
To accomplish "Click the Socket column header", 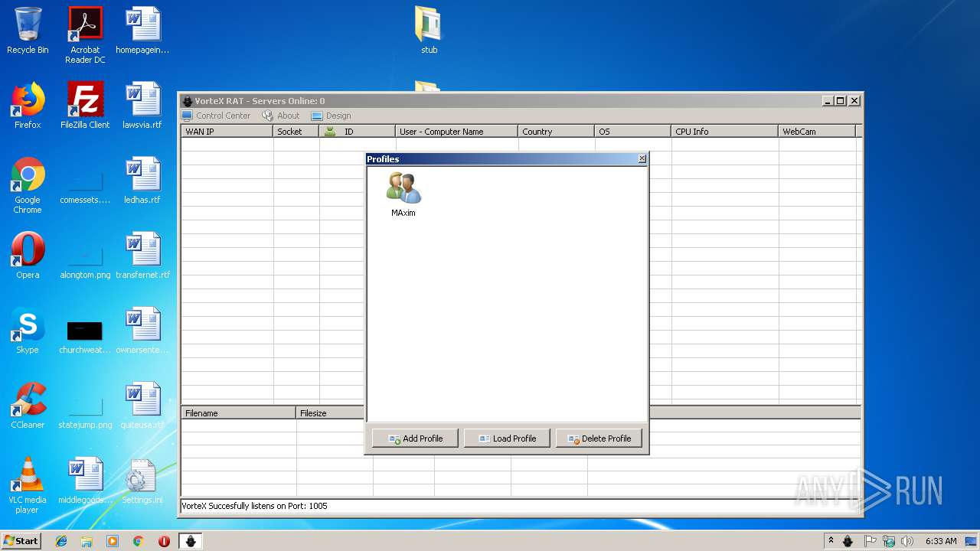I will tap(296, 132).
